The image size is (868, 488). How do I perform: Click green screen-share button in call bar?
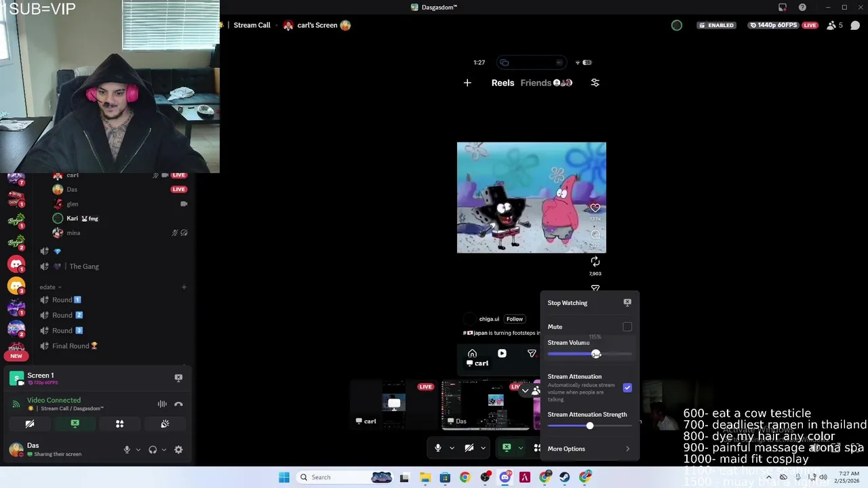point(507,448)
